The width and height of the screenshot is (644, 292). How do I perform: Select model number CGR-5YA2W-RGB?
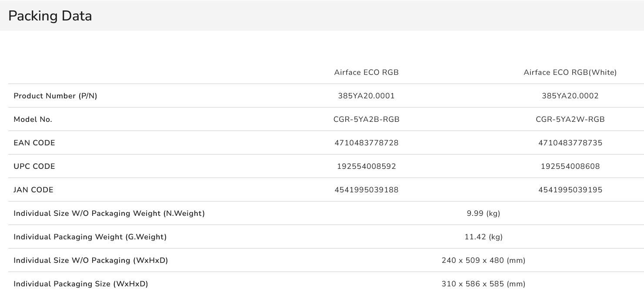(570, 120)
